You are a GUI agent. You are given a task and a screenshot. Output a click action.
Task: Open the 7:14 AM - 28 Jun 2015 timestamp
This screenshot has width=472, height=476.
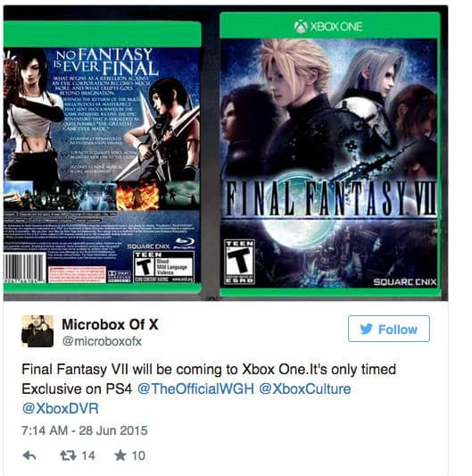tap(85, 430)
